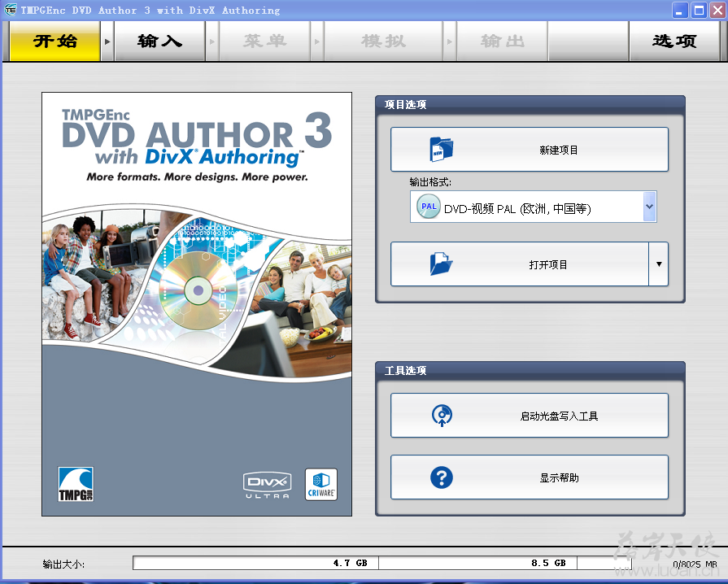
Task: Go to the 输入 tab
Action: coord(159,41)
